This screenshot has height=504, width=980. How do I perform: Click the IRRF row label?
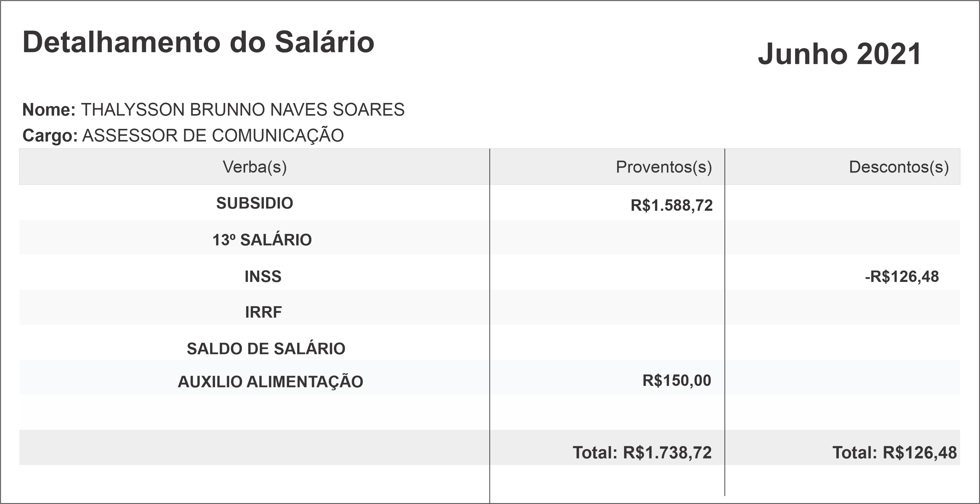click(263, 312)
